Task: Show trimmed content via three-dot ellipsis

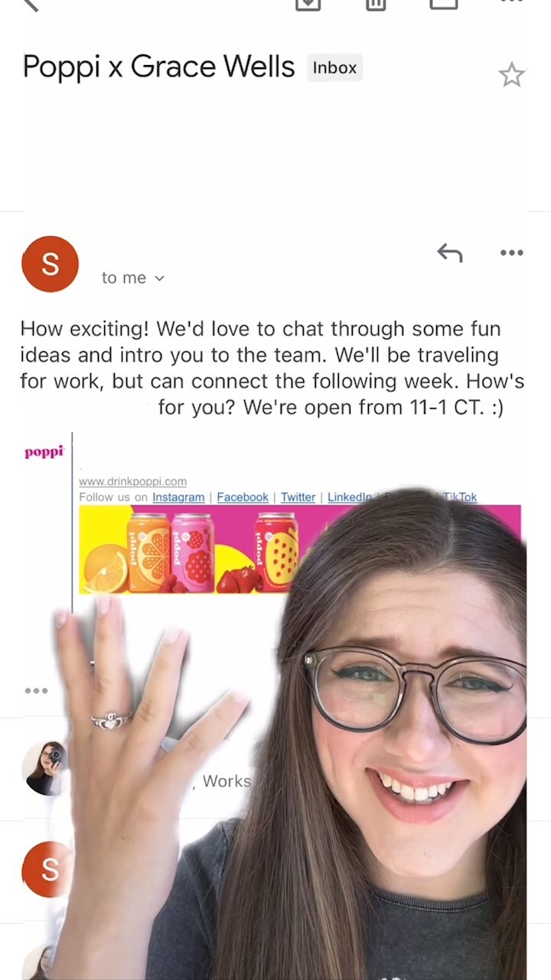Action: click(x=36, y=691)
